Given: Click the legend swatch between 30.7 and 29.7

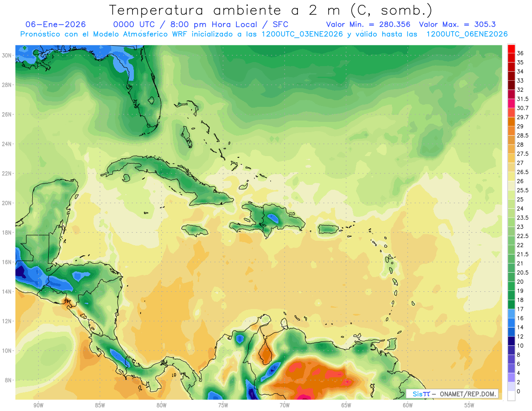Looking at the screenshot, I should tap(511, 113).
